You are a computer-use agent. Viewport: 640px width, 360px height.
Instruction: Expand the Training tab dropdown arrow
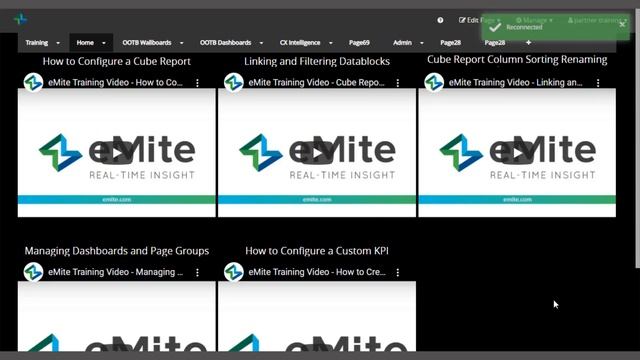(x=58, y=43)
